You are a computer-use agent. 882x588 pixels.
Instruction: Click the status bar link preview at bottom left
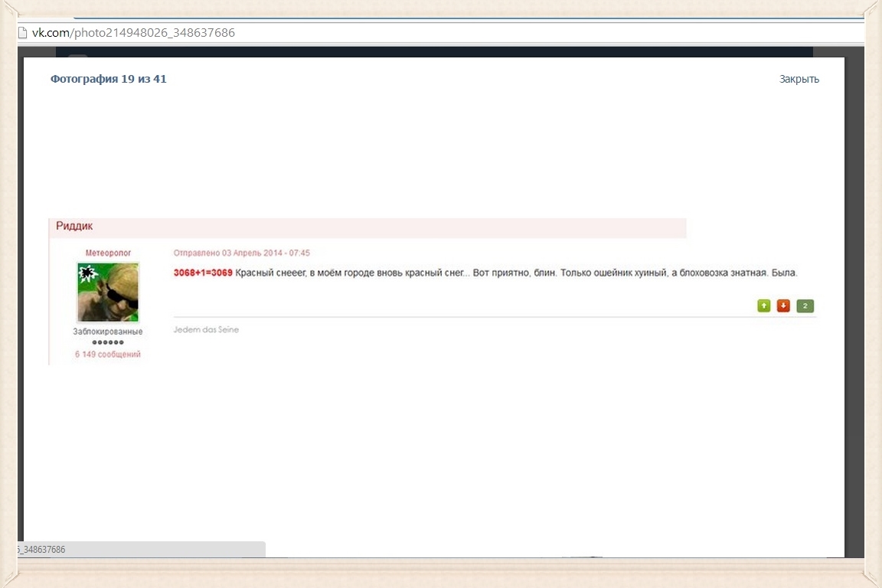point(138,550)
